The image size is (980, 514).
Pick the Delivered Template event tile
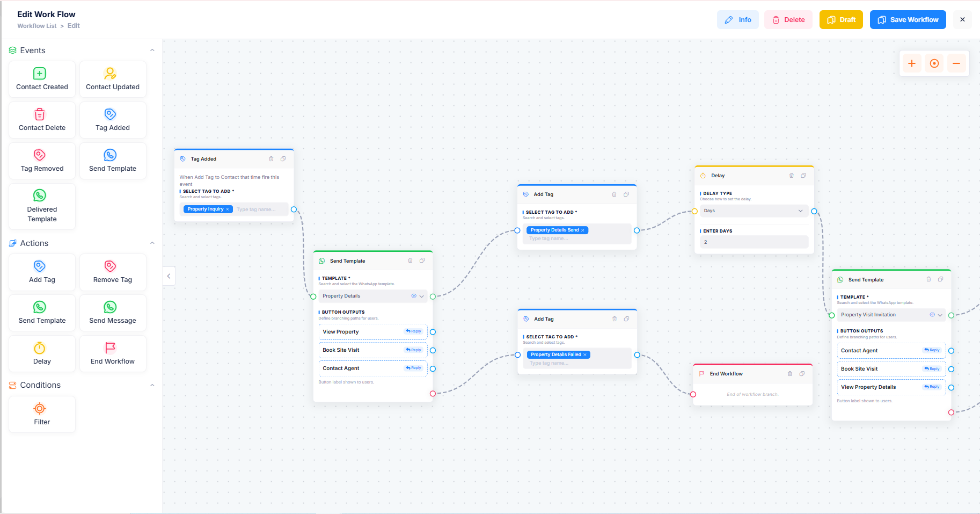point(42,206)
